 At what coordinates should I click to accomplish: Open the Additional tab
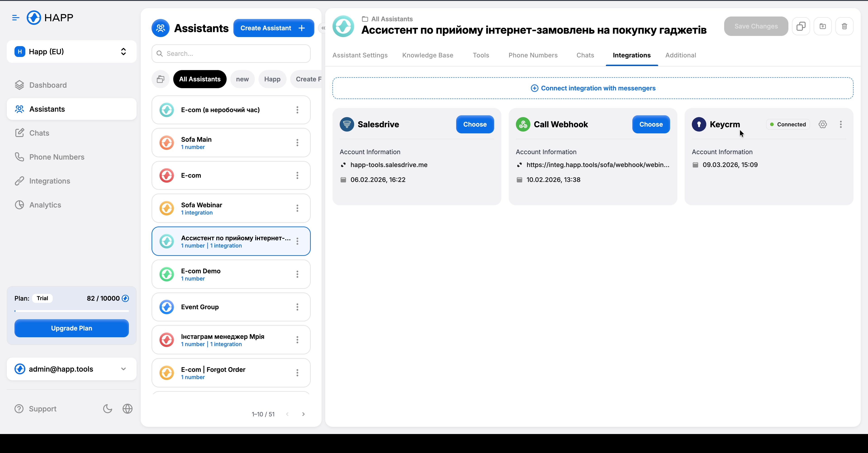click(x=681, y=55)
